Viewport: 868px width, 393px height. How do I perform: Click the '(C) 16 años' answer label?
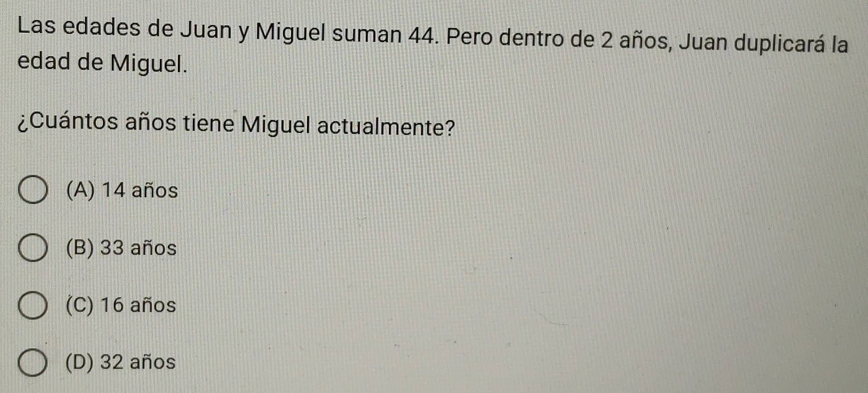click(121, 305)
